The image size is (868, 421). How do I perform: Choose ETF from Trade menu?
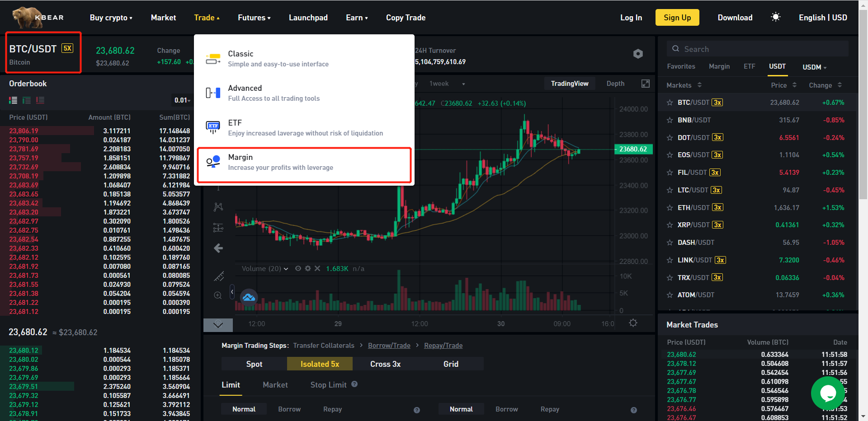click(304, 128)
